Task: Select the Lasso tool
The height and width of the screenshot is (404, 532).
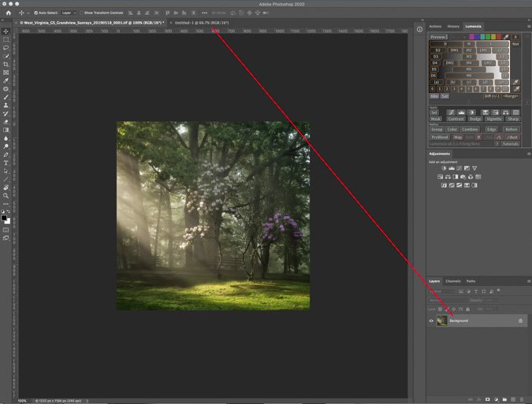Action: (x=6, y=47)
